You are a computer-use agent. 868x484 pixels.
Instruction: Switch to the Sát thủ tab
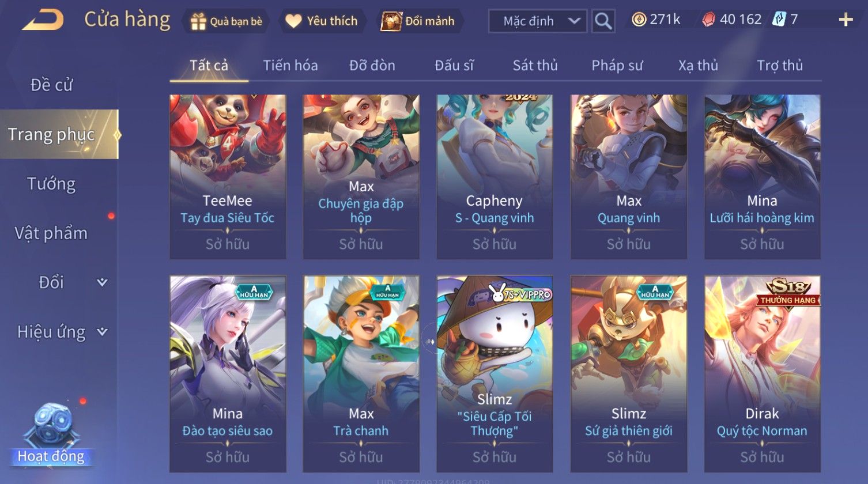pyautogui.click(x=535, y=65)
